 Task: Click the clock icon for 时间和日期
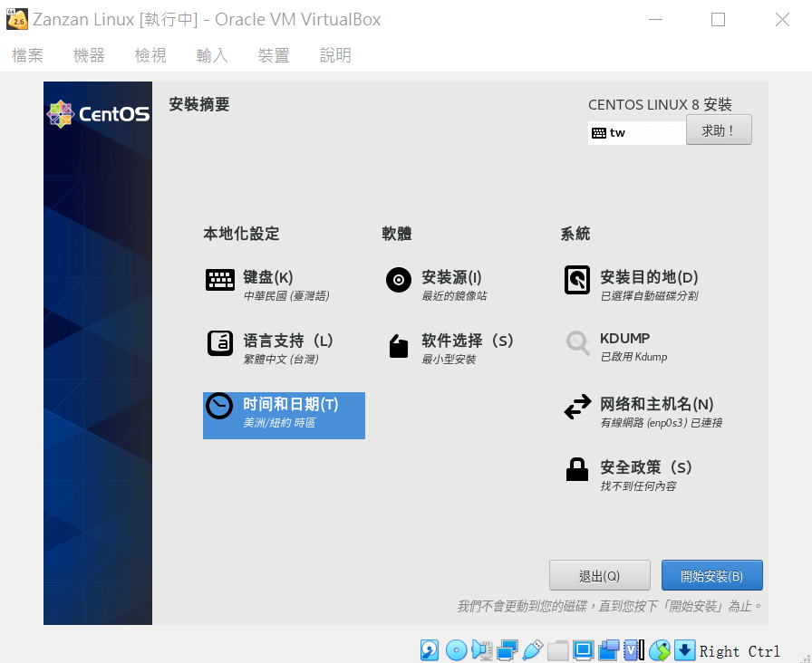click(x=219, y=406)
